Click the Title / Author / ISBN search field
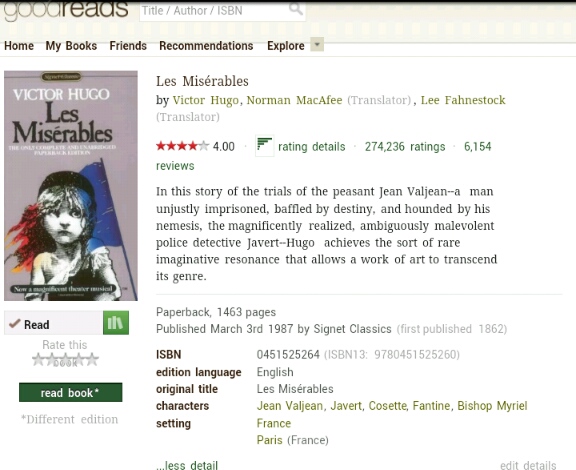 (223, 11)
